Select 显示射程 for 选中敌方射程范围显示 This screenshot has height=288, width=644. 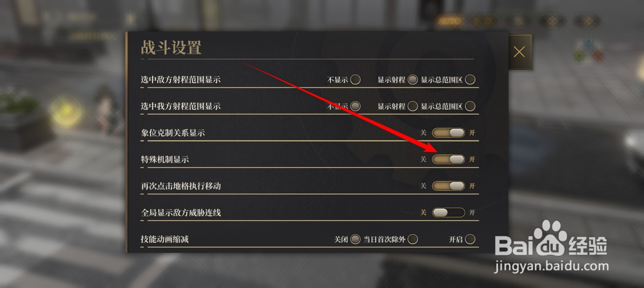point(413,79)
